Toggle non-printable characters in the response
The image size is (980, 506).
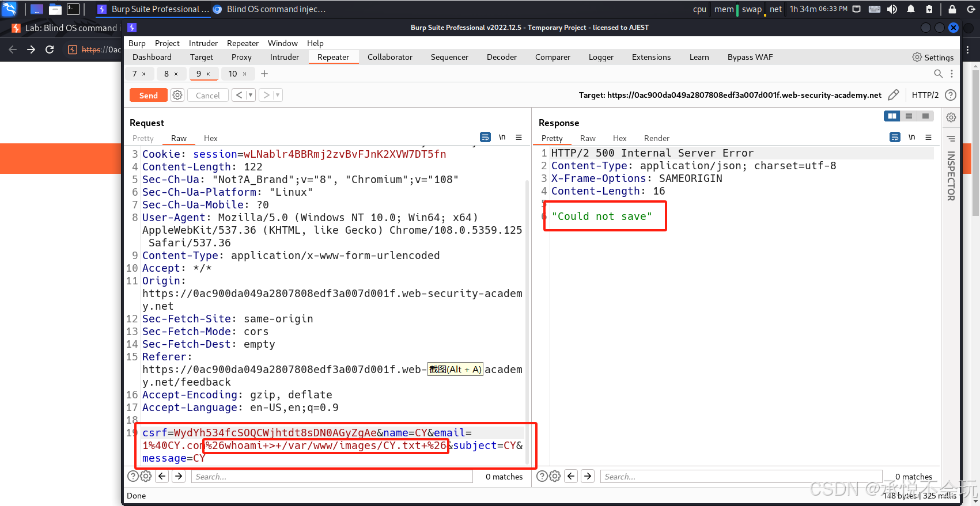912,137
